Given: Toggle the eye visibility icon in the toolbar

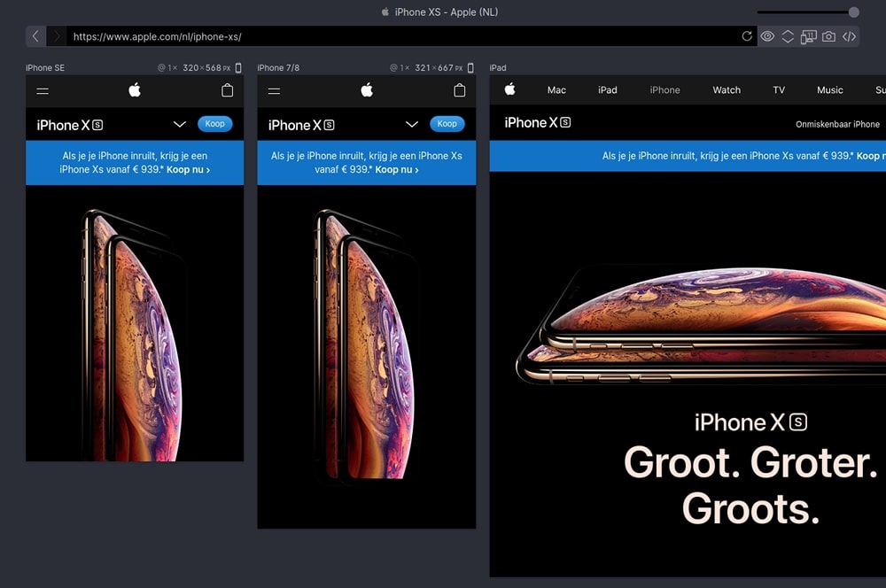Looking at the screenshot, I should 766,36.
